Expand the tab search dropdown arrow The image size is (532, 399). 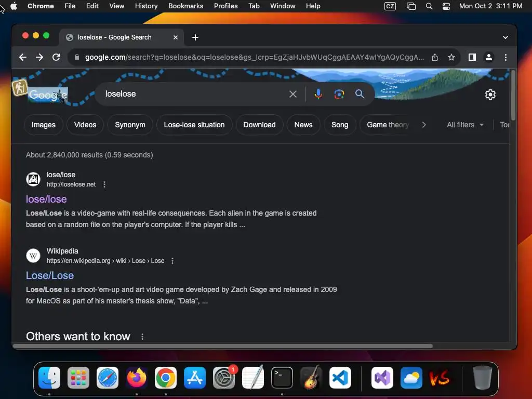pyautogui.click(x=505, y=37)
